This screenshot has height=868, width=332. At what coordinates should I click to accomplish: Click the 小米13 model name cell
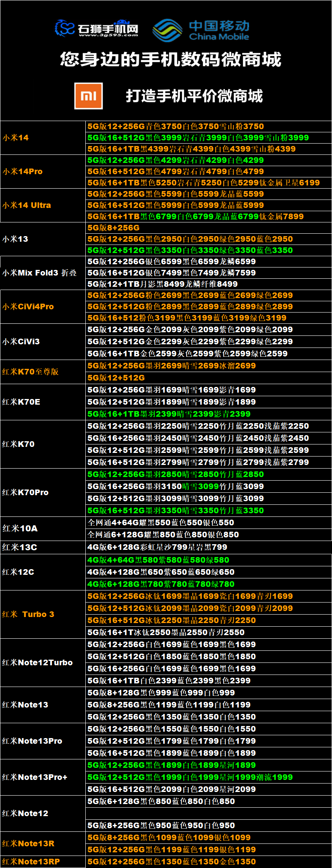click(43, 239)
